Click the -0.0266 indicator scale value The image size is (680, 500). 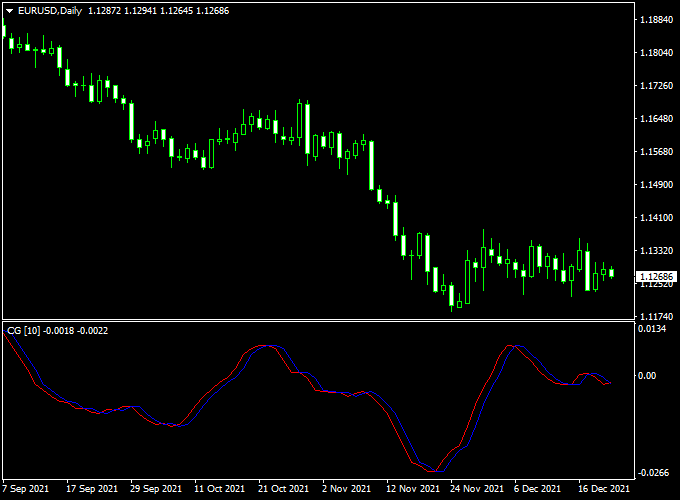pos(654,473)
